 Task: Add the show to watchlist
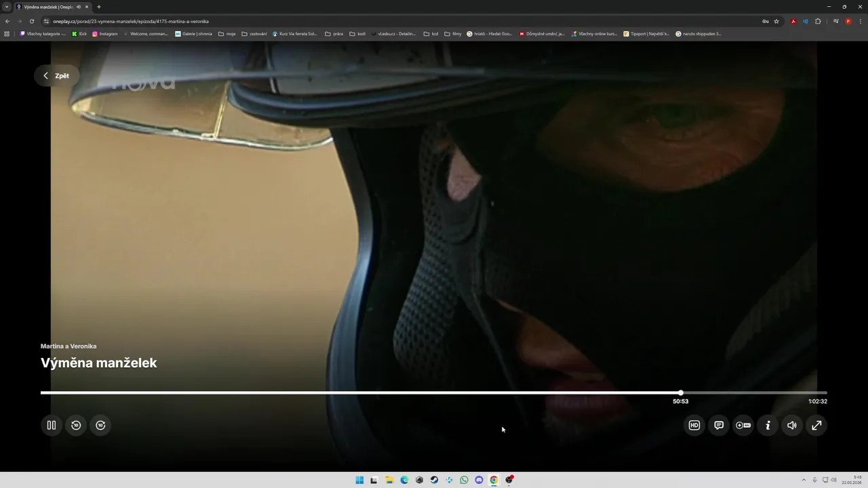tap(743, 426)
